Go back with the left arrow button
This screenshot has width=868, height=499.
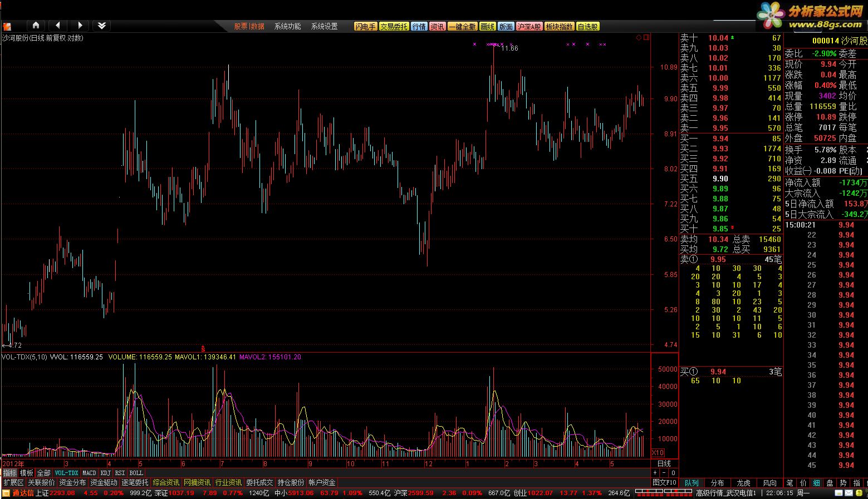click(x=58, y=26)
